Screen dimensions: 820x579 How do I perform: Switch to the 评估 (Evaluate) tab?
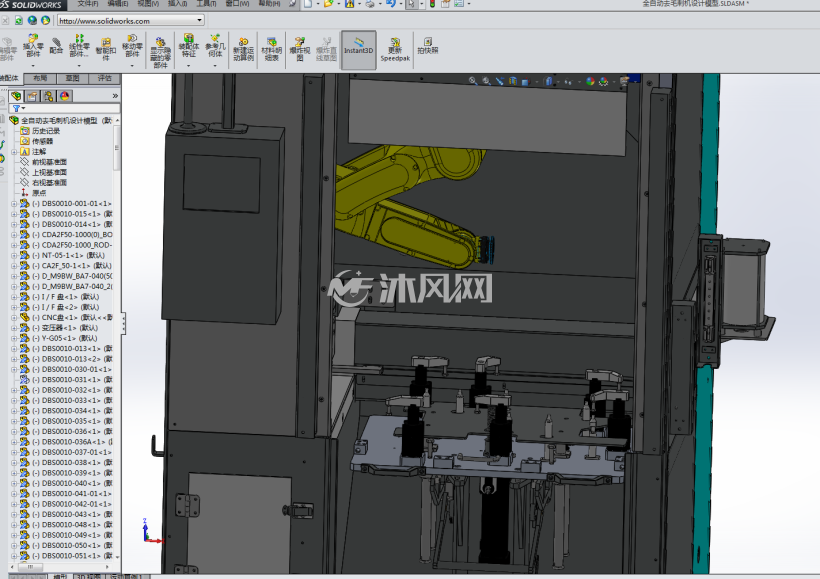click(x=105, y=78)
